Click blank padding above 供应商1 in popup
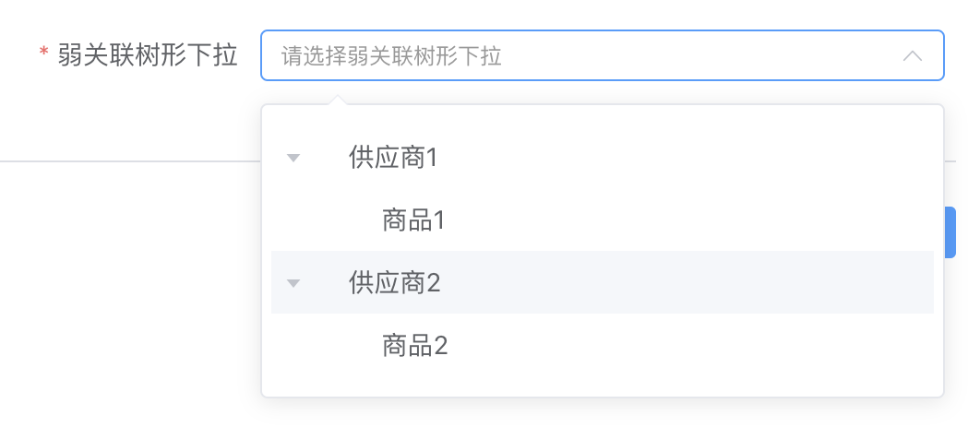This screenshot has height=439, width=980. click(600, 118)
